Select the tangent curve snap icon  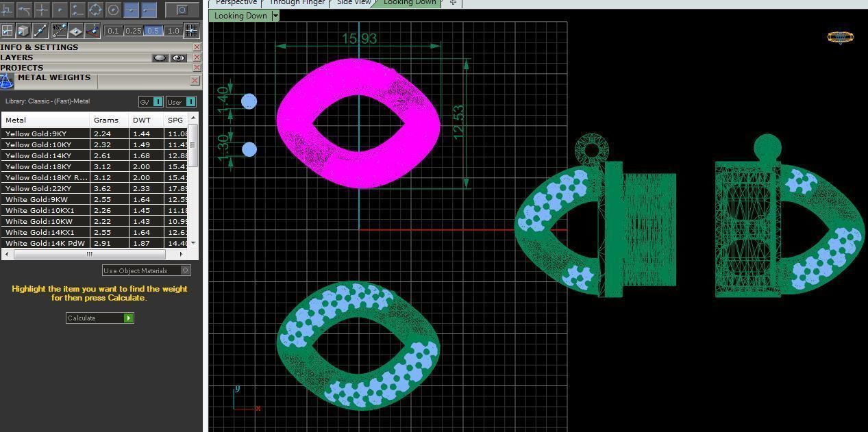click(24, 10)
